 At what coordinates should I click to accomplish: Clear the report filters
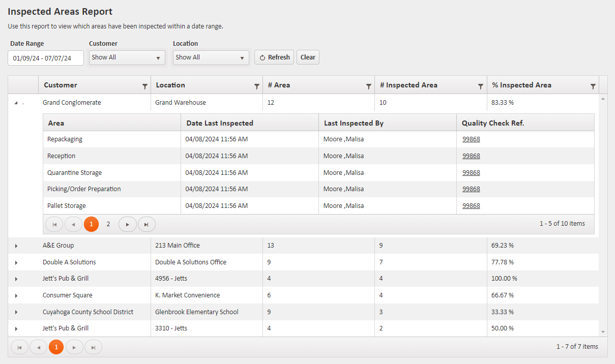(308, 57)
